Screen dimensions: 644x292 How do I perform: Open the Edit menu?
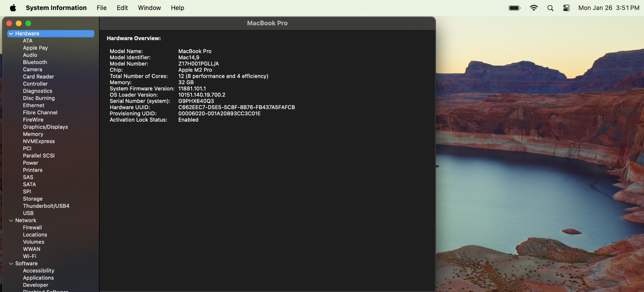coord(122,8)
